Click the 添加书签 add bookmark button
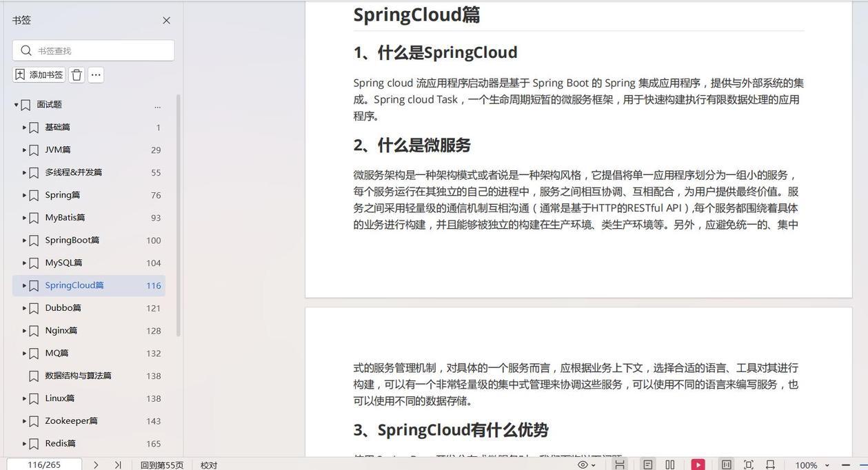Image resolution: width=868 pixels, height=470 pixels. pos(39,74)
